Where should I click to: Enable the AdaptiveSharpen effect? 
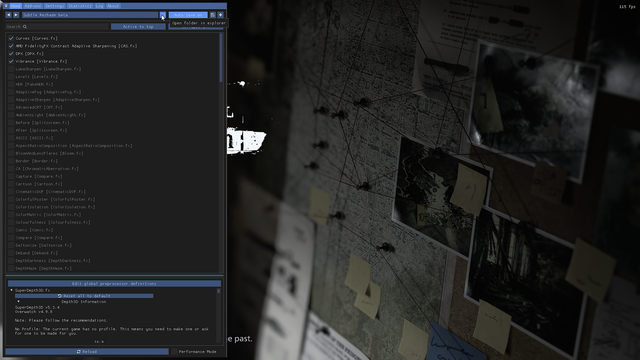pyautogui.click(x=11, y=100)
